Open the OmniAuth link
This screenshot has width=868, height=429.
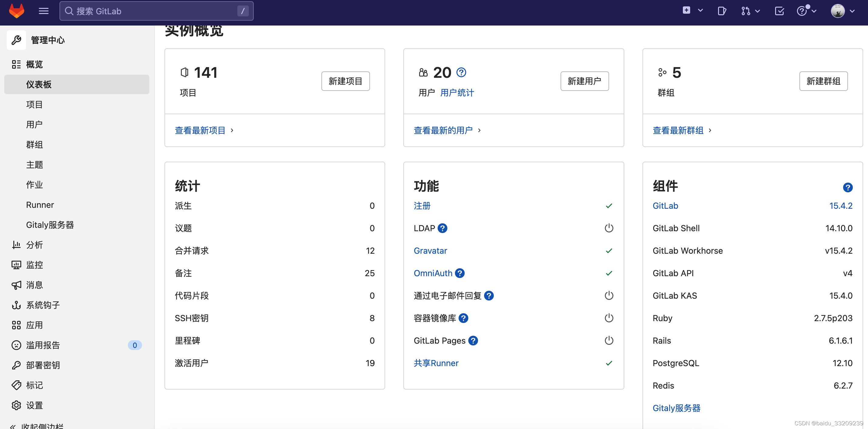click(x=433, y=273)
